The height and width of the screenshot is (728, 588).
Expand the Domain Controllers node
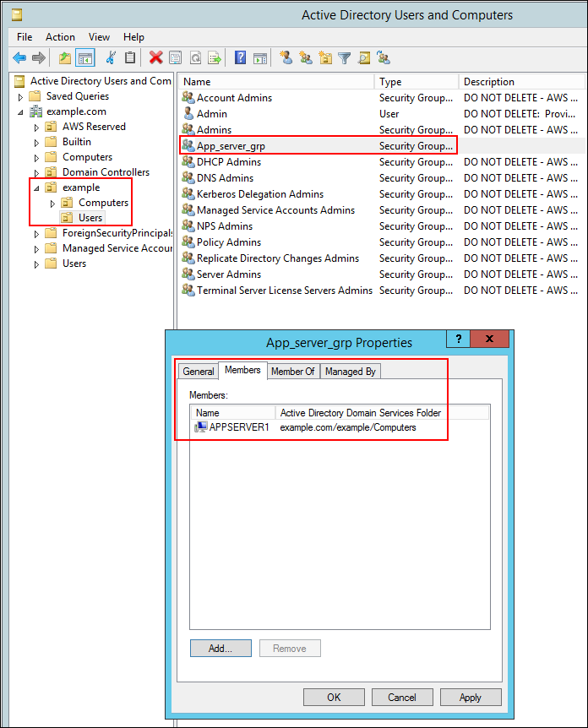coord(36,173)
